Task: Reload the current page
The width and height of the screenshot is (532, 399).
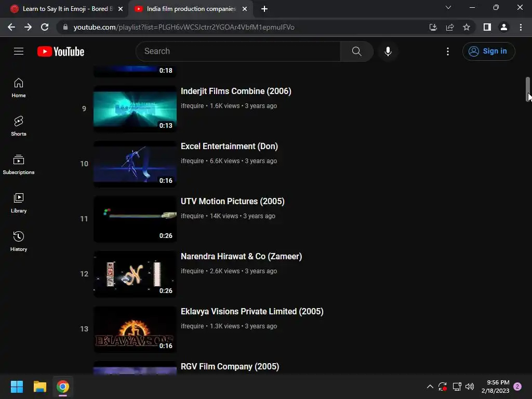Action: click(45, 27)
